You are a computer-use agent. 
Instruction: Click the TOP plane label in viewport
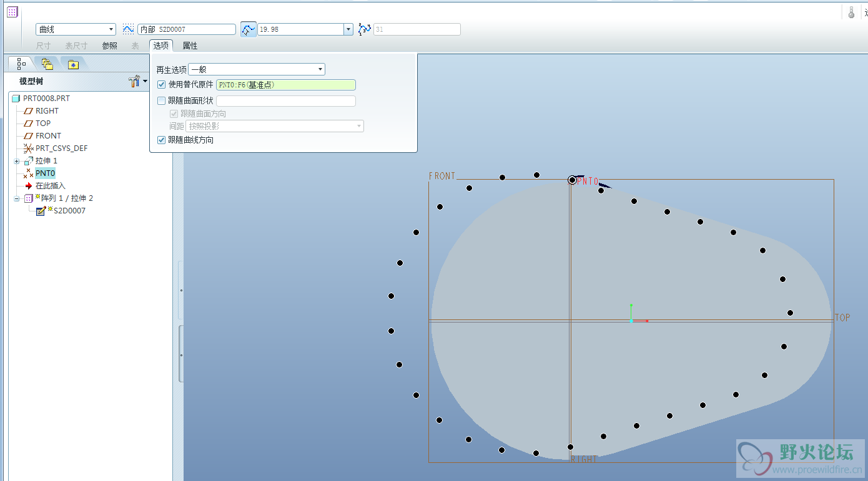click(x=843, y=318)
